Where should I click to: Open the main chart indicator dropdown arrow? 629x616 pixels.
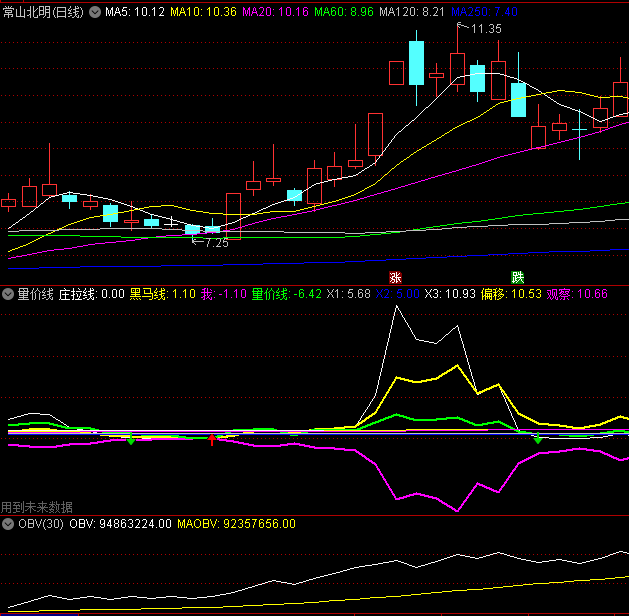tap(95, 12)
